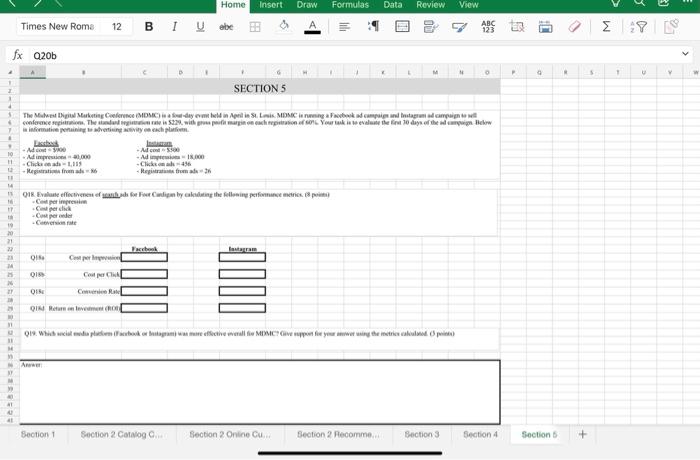
Task: Click the cell styles icon
Action: [431, 27]
